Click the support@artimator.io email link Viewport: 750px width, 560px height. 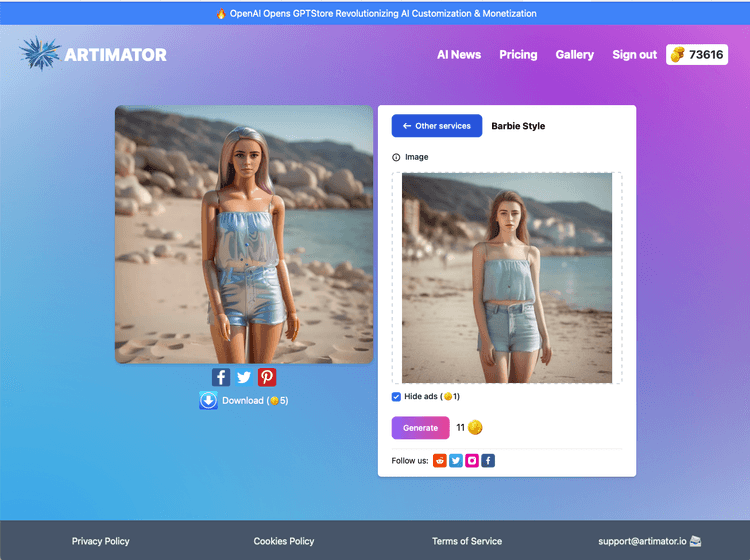pos(642,541)
